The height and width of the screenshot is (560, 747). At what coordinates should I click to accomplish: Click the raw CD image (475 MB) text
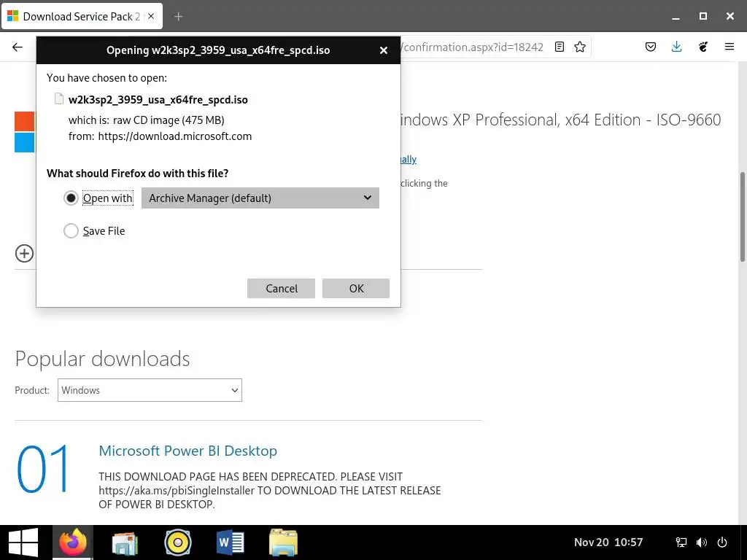[169, 120]
